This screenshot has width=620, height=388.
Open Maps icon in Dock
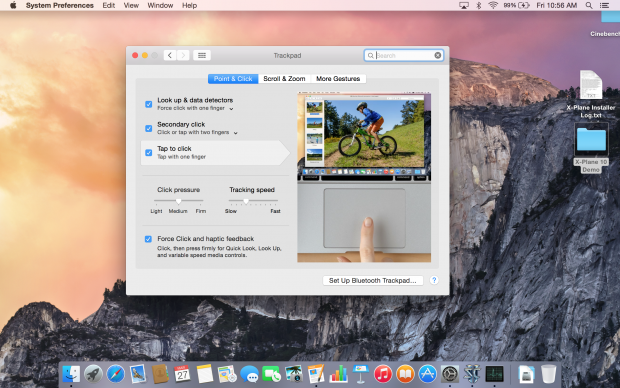[227, 374]
